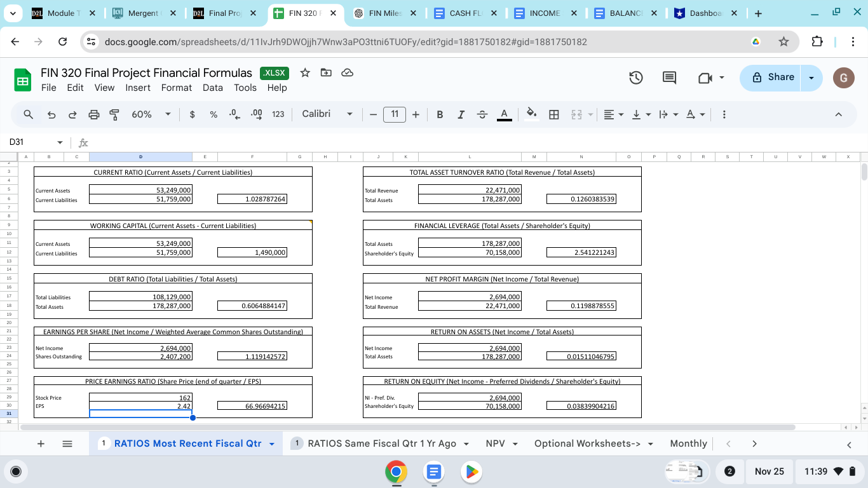
Task: Open the date Nov 25 calendar in shelf
Action: pos(769,471)
